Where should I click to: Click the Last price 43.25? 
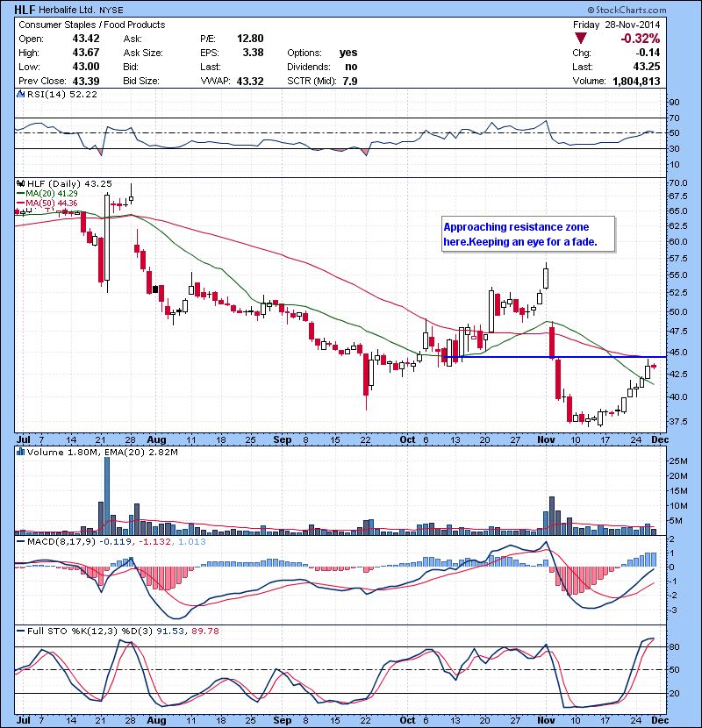[646, 67]
